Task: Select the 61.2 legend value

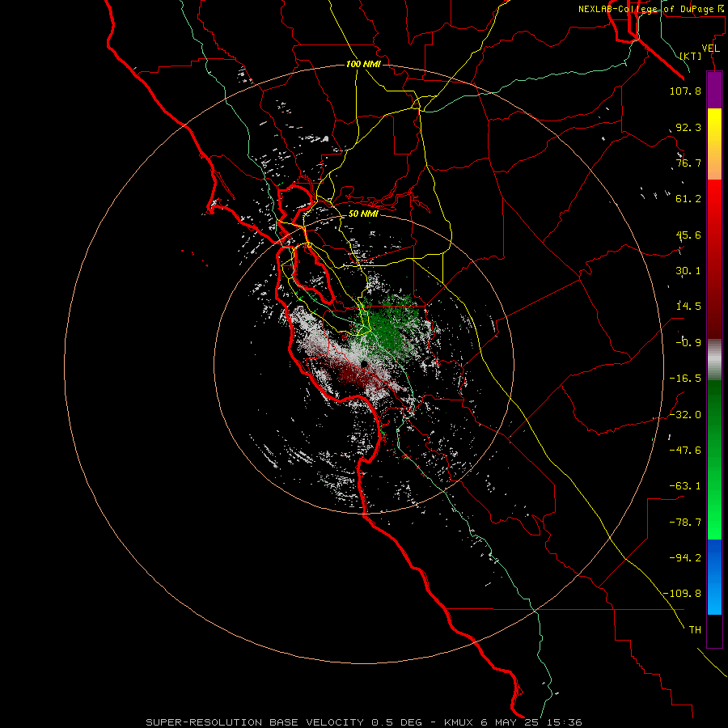Action: pyautogui.click(x=688, y=199)
